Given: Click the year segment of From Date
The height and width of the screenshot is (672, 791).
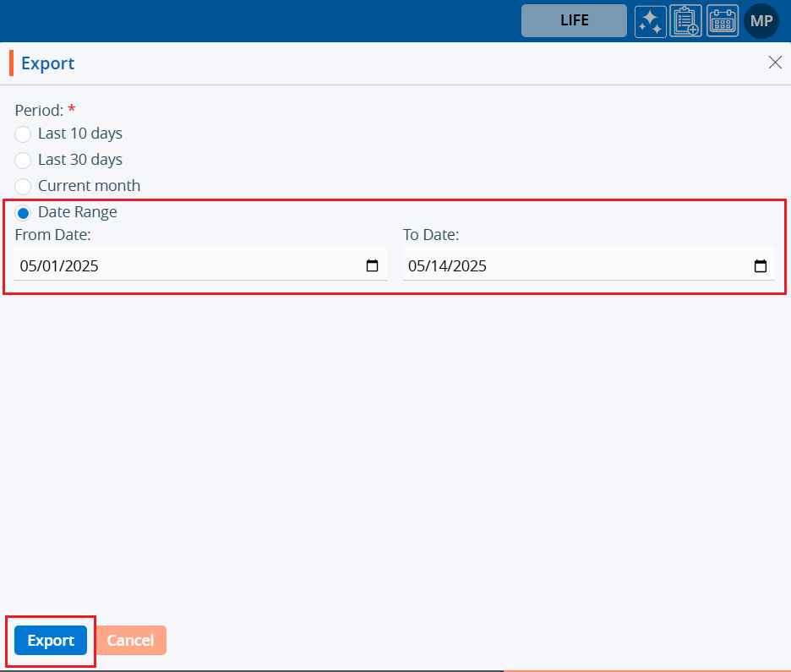Looking at the screenshot, I should 81,266.
